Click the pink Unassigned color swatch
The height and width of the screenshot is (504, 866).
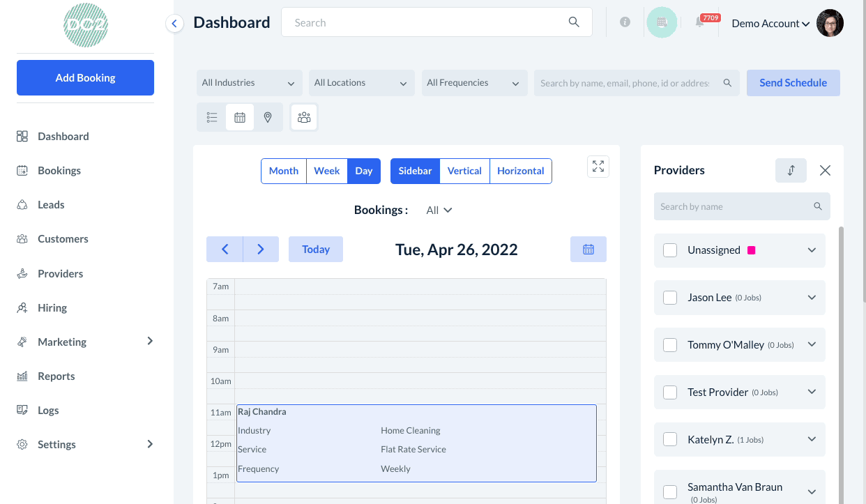(x=752, y=250)
